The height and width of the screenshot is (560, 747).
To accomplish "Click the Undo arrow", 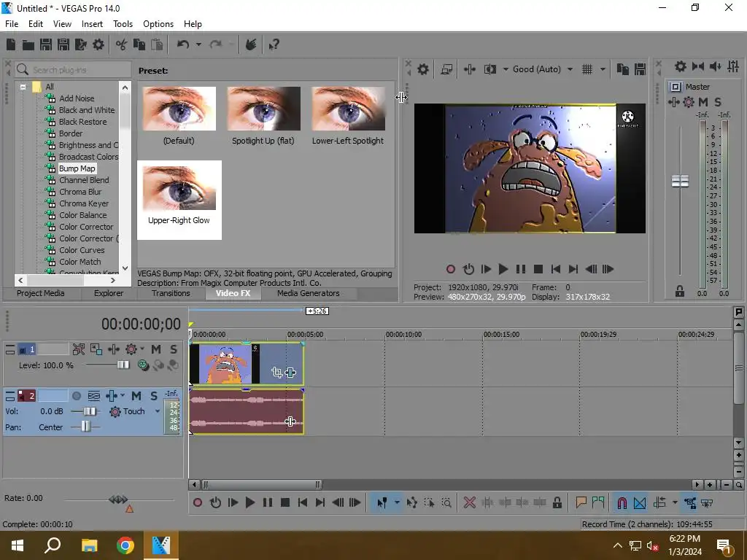I will point(183,44).
